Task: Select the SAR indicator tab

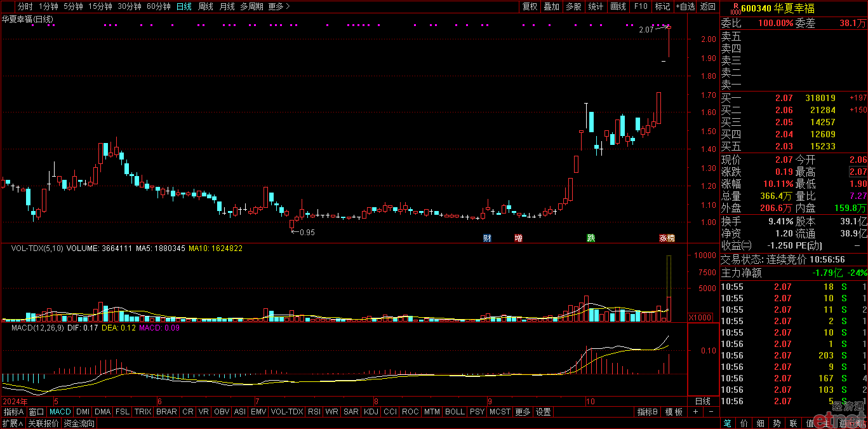Action: [351, 412]
